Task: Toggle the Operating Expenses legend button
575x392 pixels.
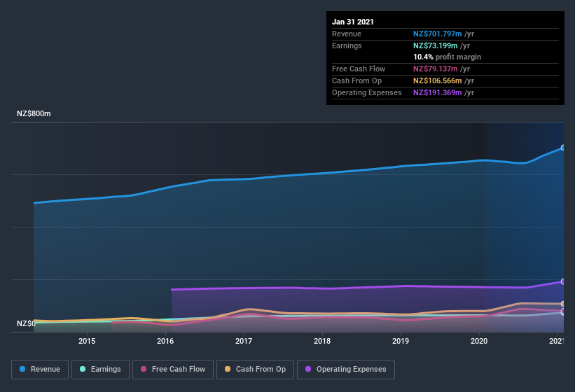Action: click(346, 370)
